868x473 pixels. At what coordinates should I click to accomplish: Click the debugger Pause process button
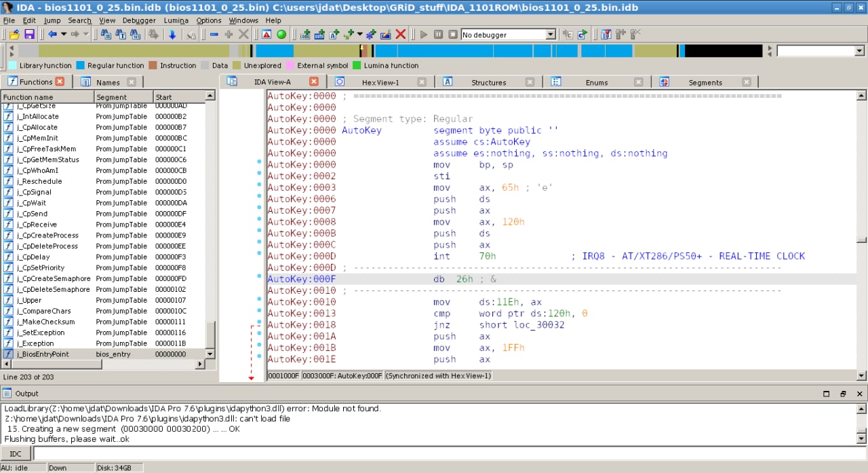[438, 35]
